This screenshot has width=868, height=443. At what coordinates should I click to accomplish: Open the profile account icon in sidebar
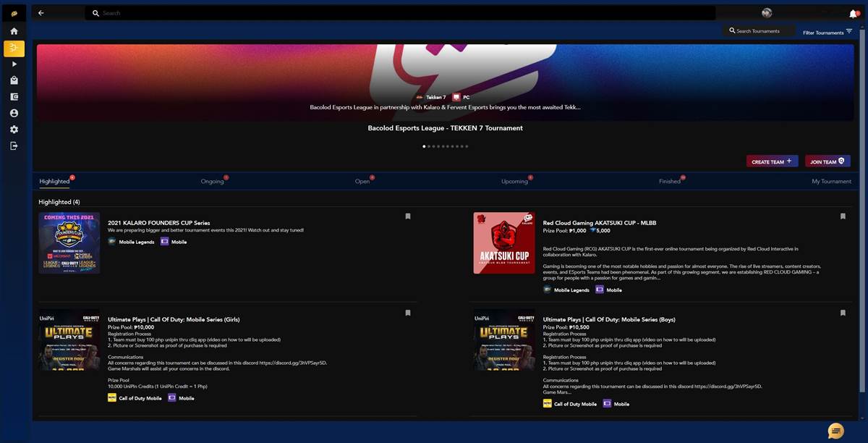click(x=14, y=113)
